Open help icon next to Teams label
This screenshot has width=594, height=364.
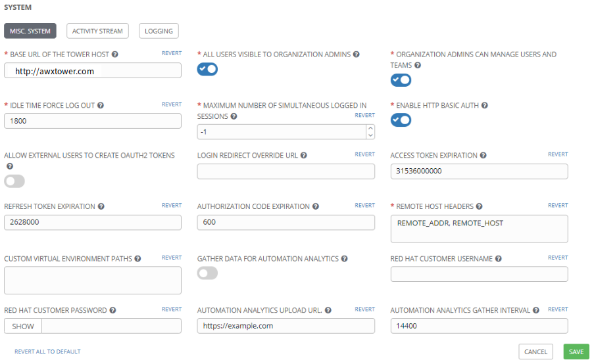tap(418, 65)
